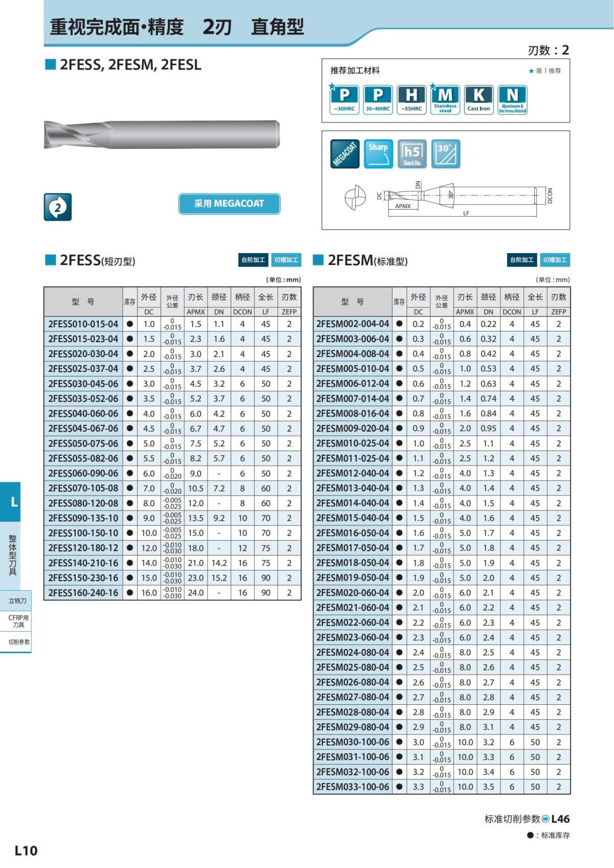Click the M Stainless steel icon

pos(445,100)
